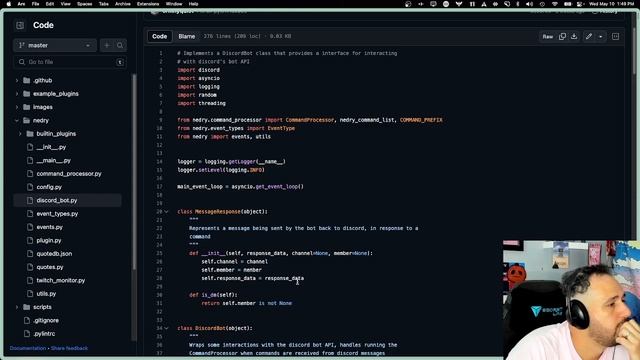This screenshot has width=640, height=360.
Task: Open battery status icon
Action: click(x=567, y=4)
